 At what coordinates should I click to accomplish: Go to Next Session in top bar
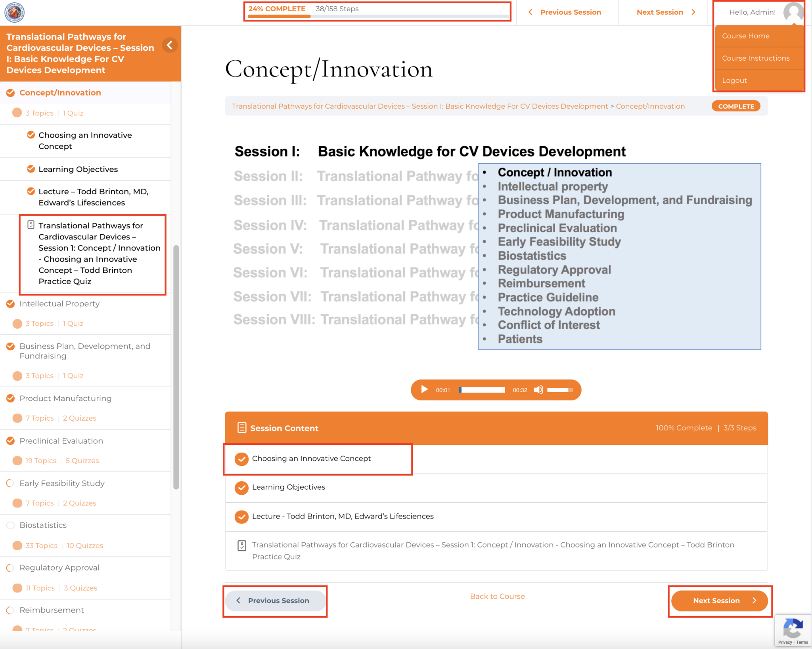(666, 12)
